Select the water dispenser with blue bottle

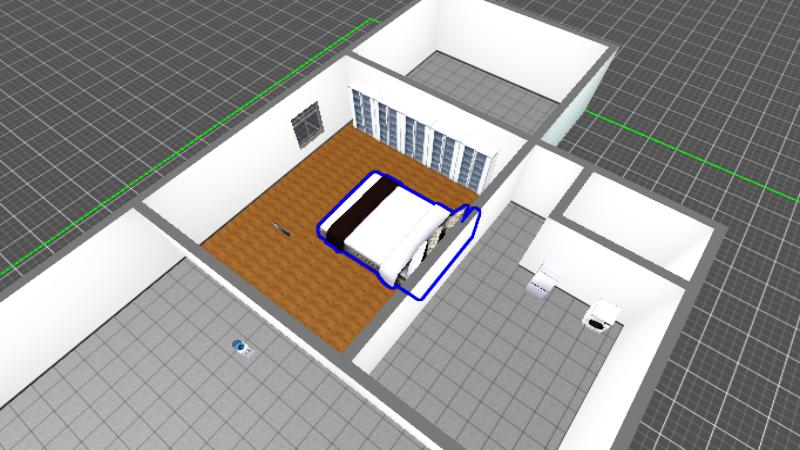pos(241,348)
